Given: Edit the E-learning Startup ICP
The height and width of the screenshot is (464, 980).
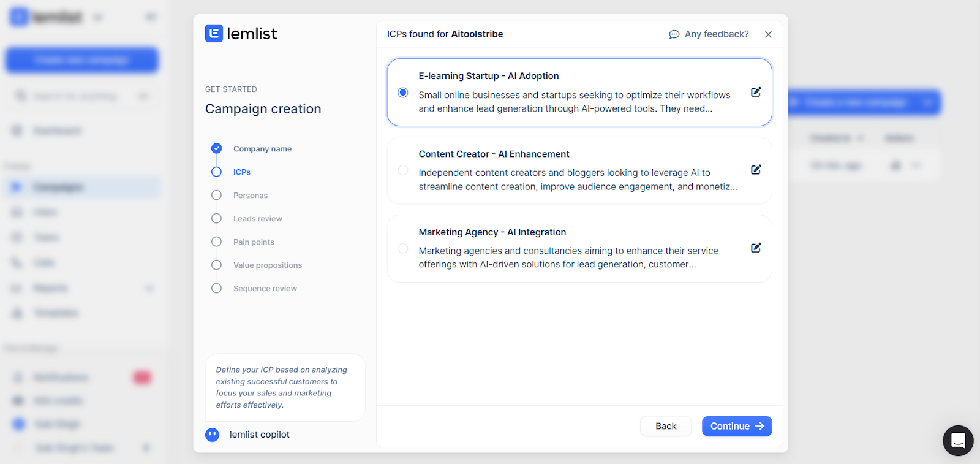Looking at the screenshot, I should (756, 92).
